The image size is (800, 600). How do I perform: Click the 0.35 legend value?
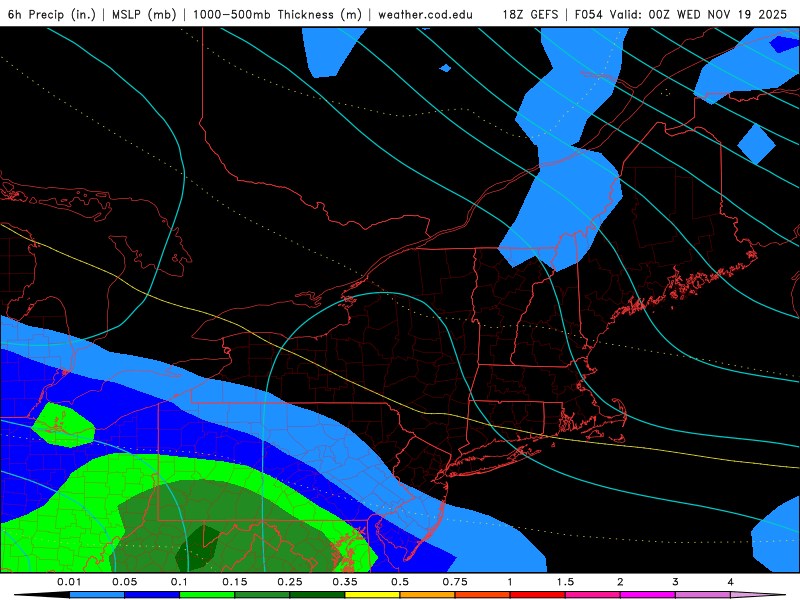(345, 582)
